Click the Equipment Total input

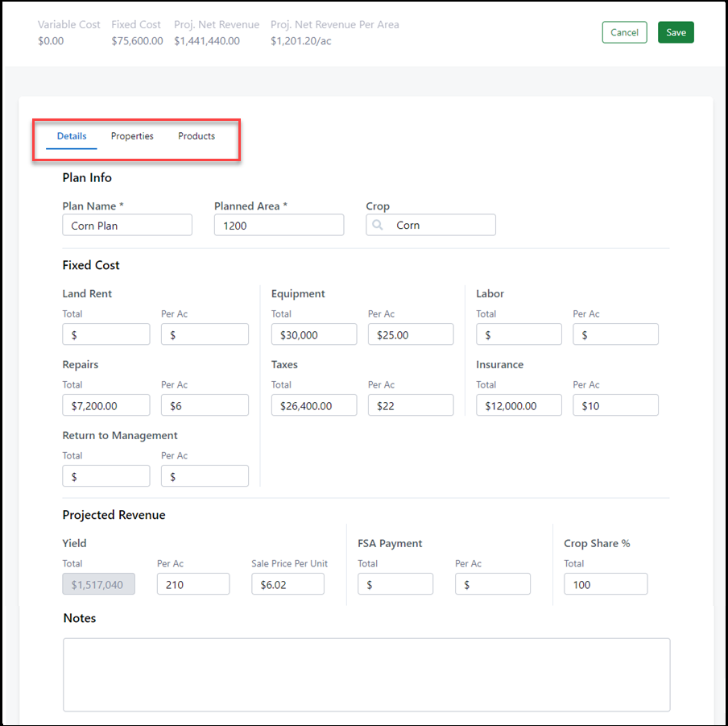click(x=314, y=334)
